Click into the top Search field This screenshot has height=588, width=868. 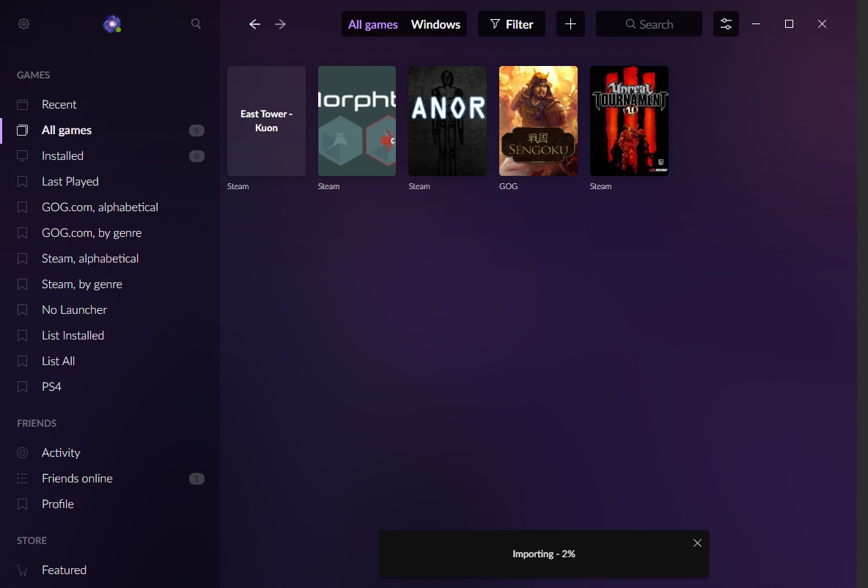649,23
